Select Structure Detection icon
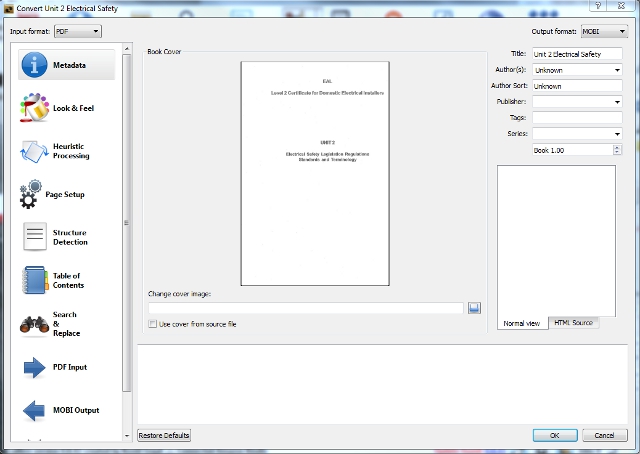 [35, 237]
